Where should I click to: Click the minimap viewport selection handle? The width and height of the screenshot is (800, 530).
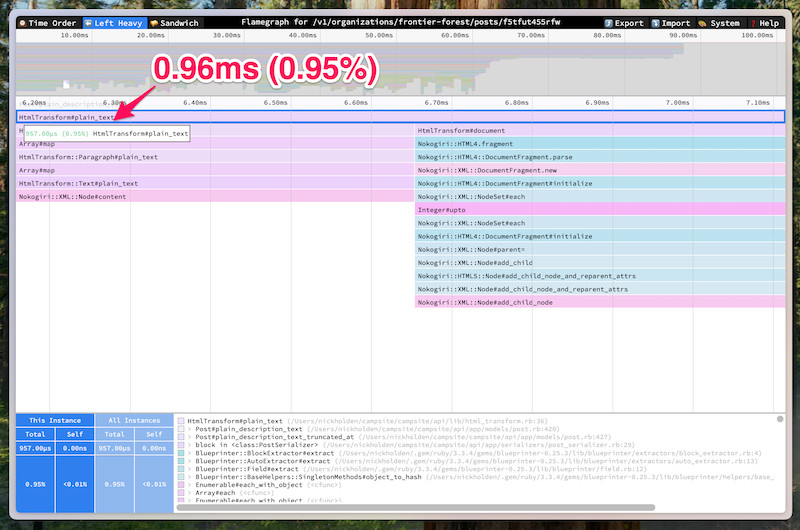tap(66, 84)
